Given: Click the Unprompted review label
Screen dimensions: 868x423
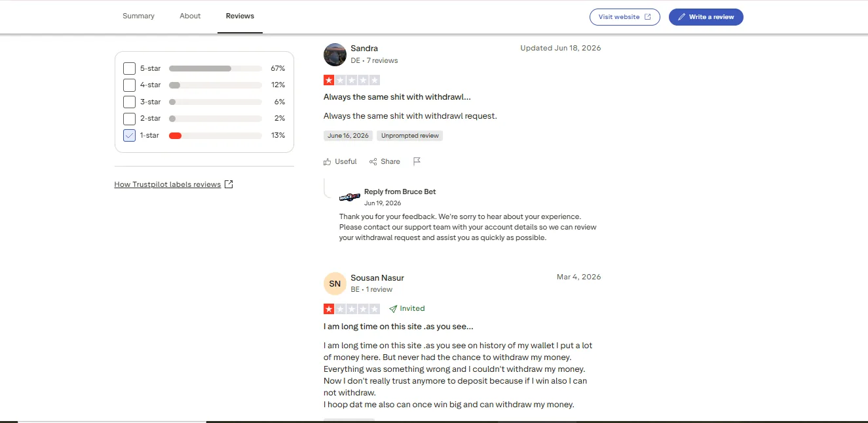Looking at the screenshot, I should [x=410, y=136].
